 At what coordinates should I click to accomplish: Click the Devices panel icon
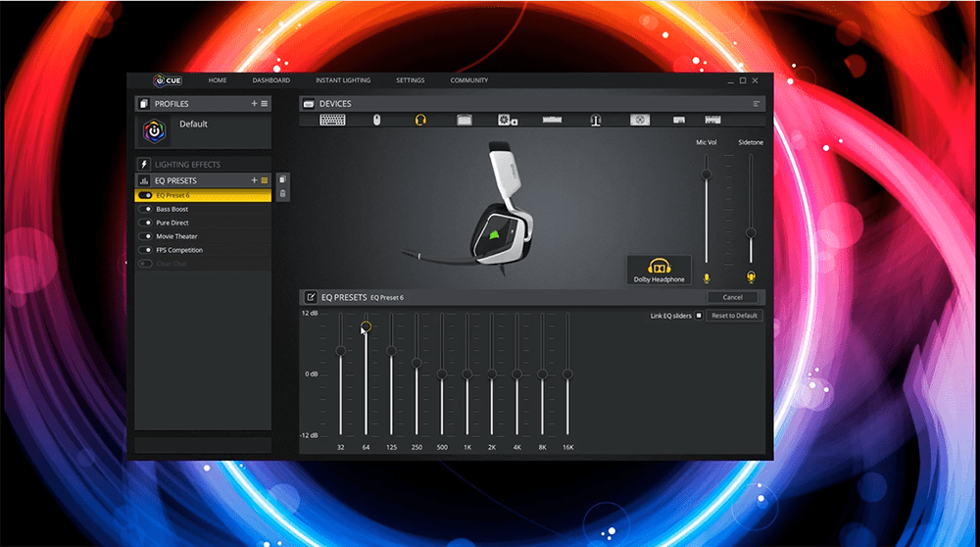pos(308,104)
